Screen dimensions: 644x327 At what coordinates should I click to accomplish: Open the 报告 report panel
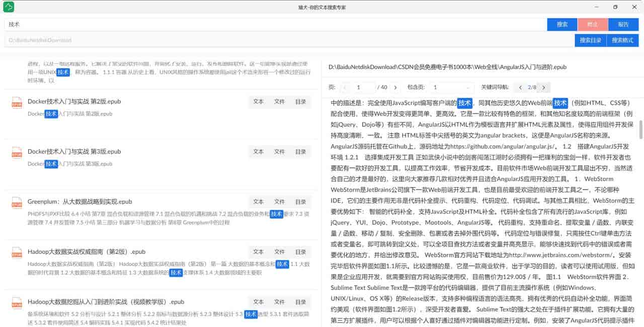point(623,24)
